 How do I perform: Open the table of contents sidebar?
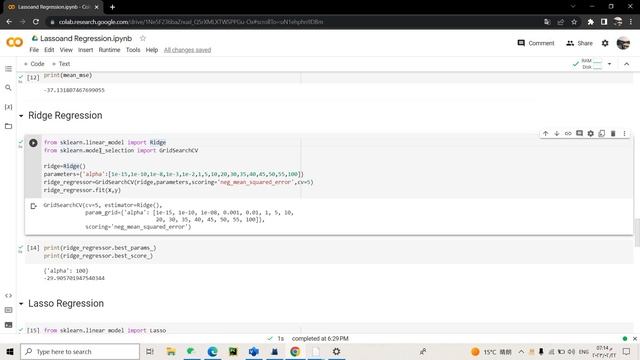pyautogui.click(x=8, y=69)
